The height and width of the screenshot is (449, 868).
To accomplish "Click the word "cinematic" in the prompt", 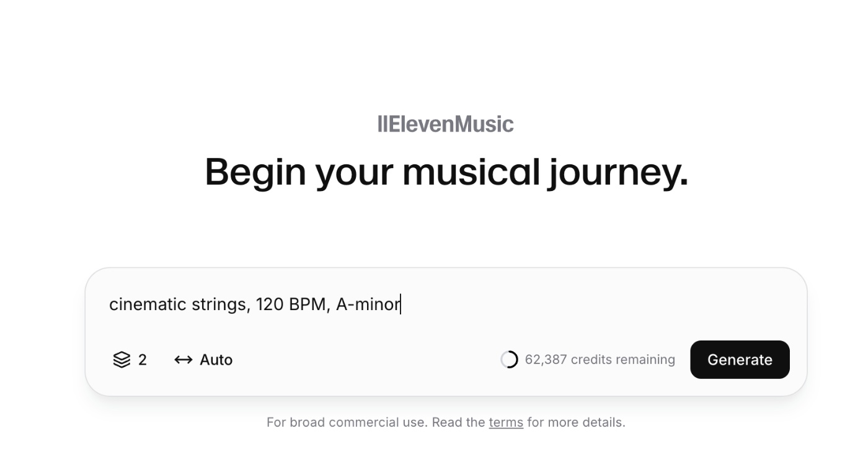I will click(148, 305).
